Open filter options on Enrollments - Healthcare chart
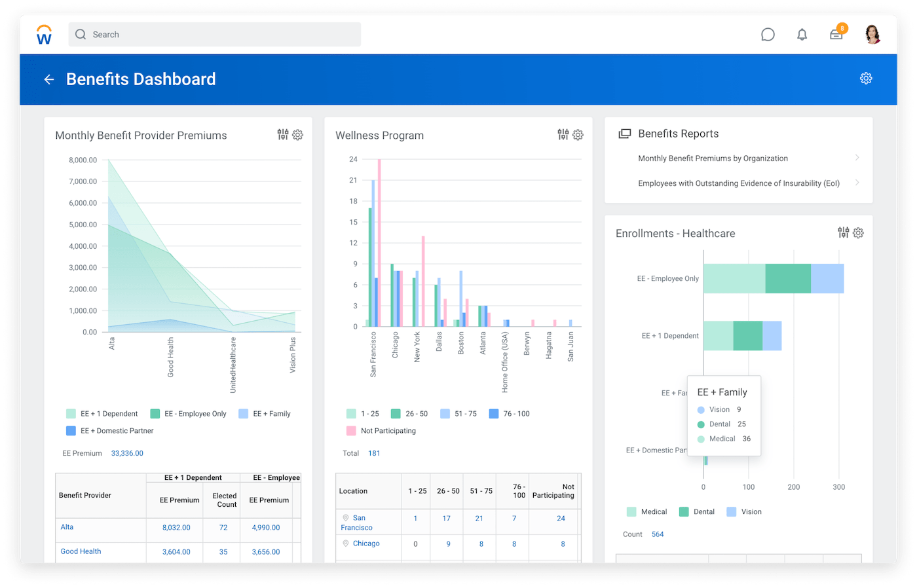This screenshot has width=917, height=588. pos(843,232)
